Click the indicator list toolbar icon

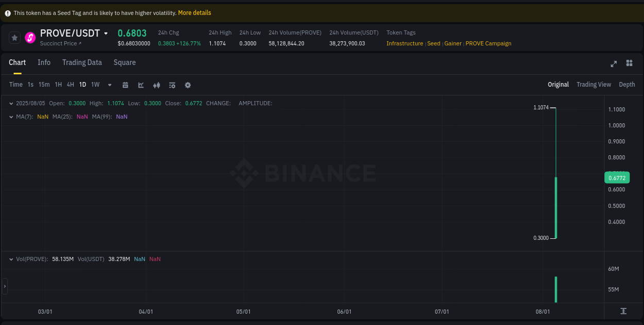pyautogui.click(x=172, y=85)
